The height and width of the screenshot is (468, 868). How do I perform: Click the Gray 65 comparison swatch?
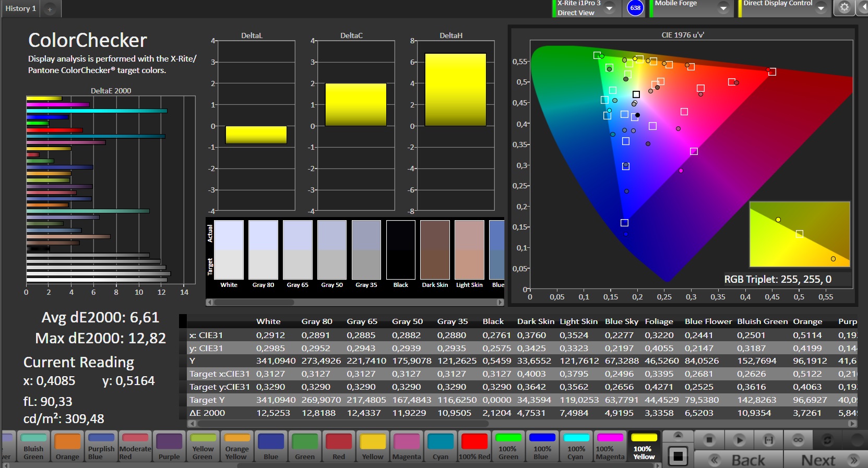tap(298, 250)
